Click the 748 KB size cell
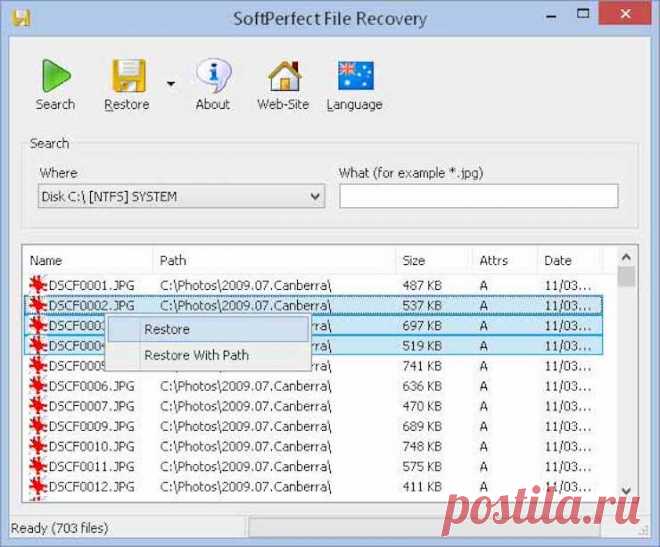Screen dimensions: 660x547 click(x=422, y=446)
